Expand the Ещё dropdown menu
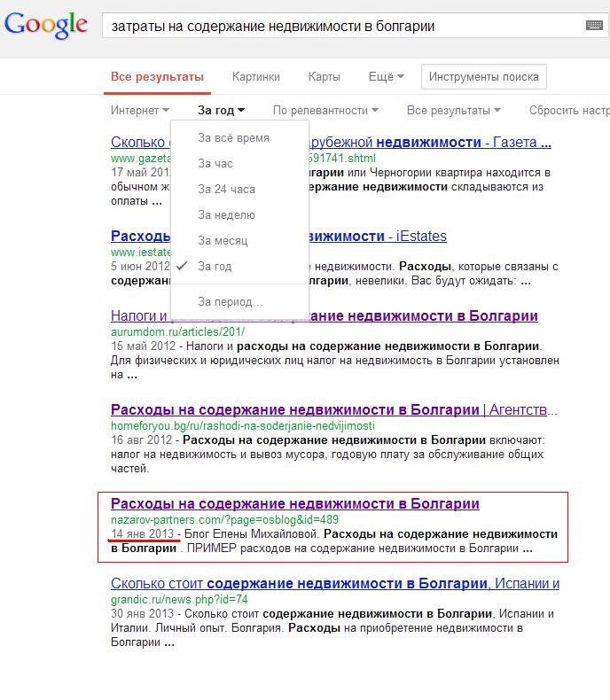Screen dimensions: 610x700 tap(386, 77)
